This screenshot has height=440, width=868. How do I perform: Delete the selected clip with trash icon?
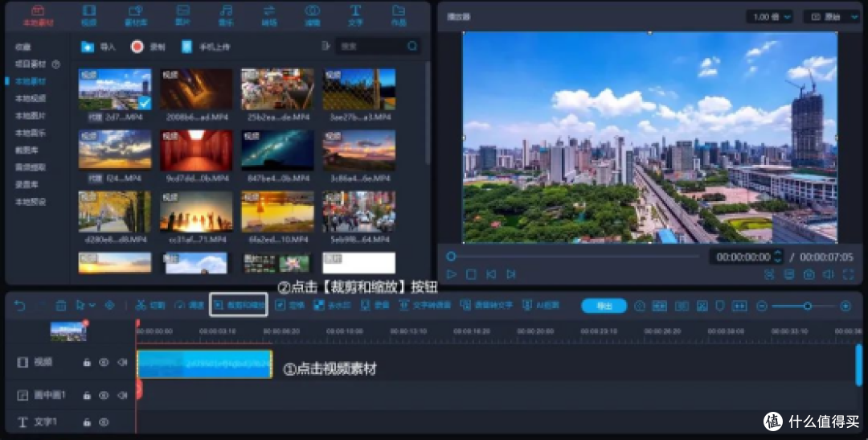[x=61, y=306]
